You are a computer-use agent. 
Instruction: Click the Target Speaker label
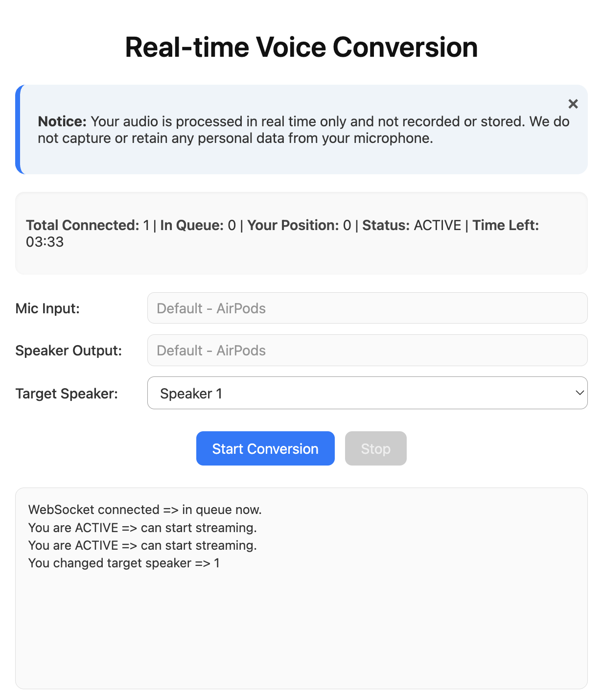tap(67, 394)
